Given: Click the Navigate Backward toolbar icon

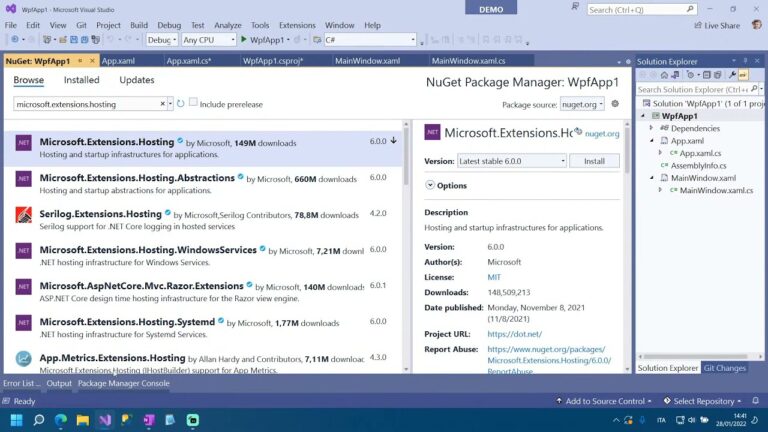Looking at the screenshot, I should (x=15, y=40).
